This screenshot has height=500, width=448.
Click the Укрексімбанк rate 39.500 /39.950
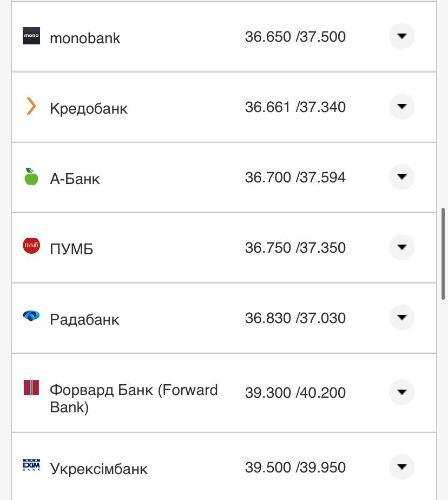pos(295,468)
